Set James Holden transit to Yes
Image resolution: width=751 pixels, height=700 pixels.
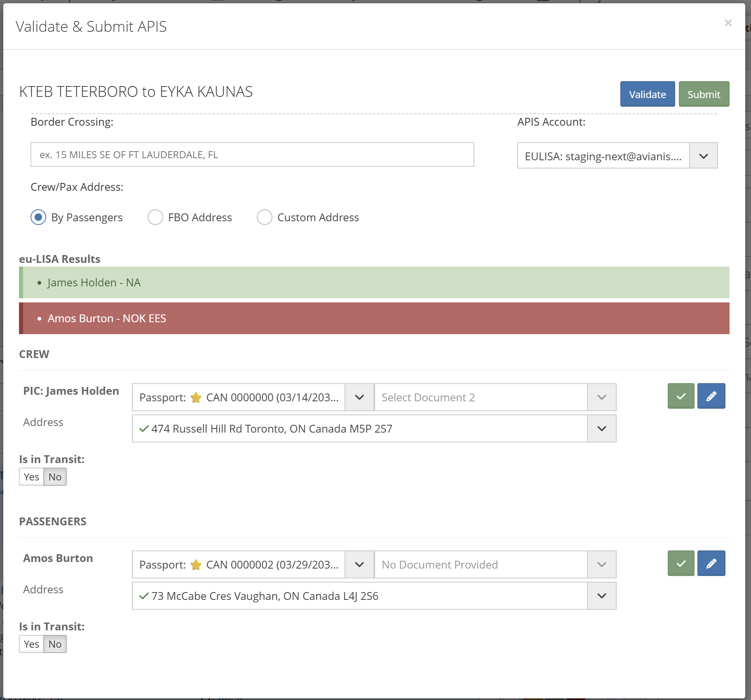31,477
